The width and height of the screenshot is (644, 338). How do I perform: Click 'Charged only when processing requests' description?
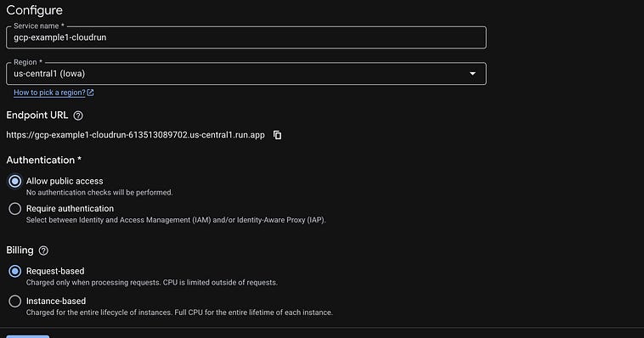pos(152,283)
